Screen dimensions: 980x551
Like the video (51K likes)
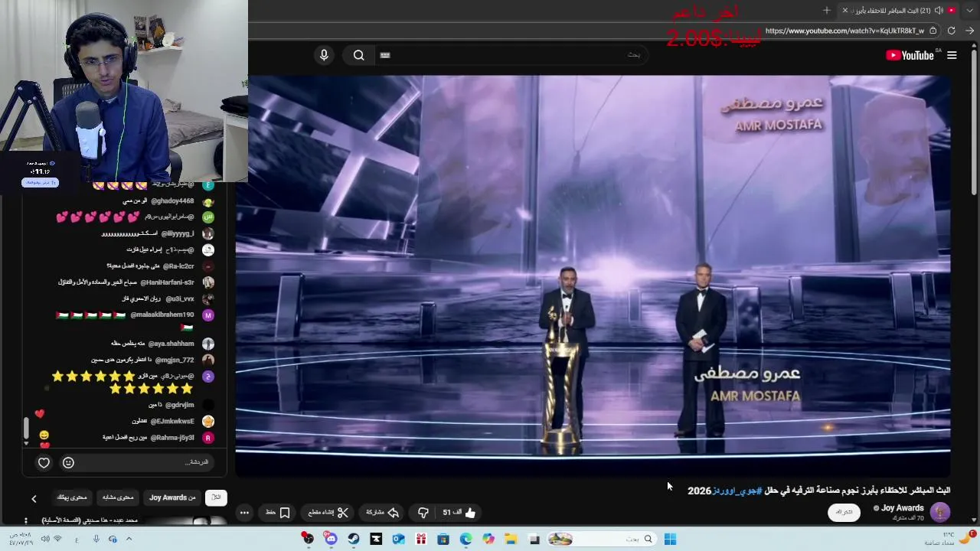click(459, 513)
